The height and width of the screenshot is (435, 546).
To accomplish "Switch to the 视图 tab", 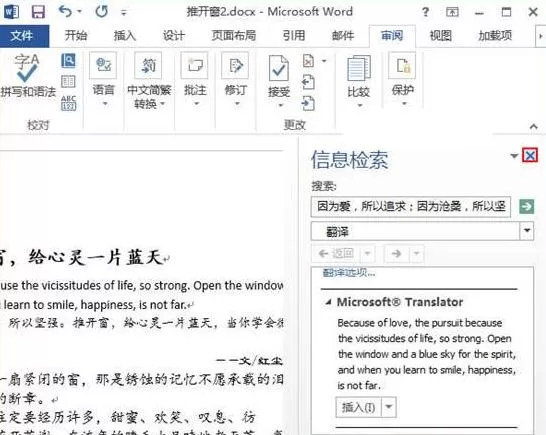I will click(440, 36).
